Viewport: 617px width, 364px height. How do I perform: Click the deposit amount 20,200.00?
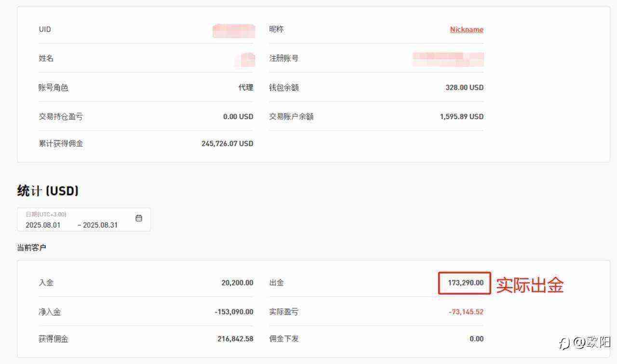pyautogui.click(x=237, y=283)
